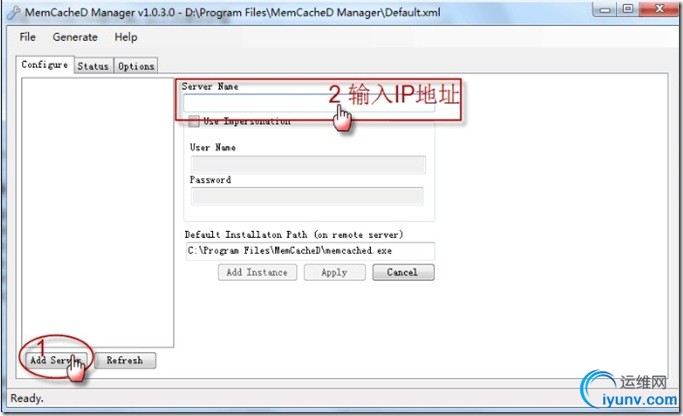683x416 pixels.
Task: Minimize the MemCacheD Manager window
Action: tap(605, 8)
